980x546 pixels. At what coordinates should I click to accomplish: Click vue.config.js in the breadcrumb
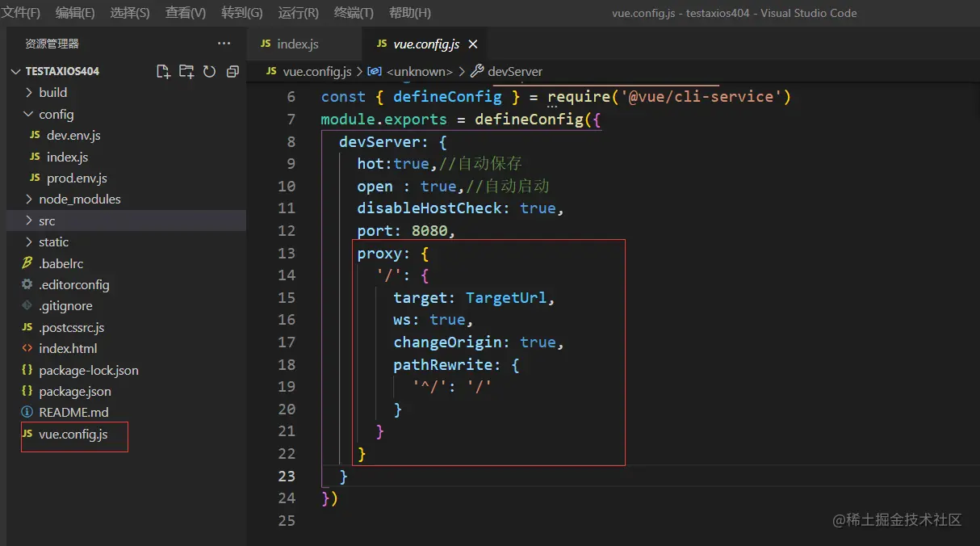(317, 72)
